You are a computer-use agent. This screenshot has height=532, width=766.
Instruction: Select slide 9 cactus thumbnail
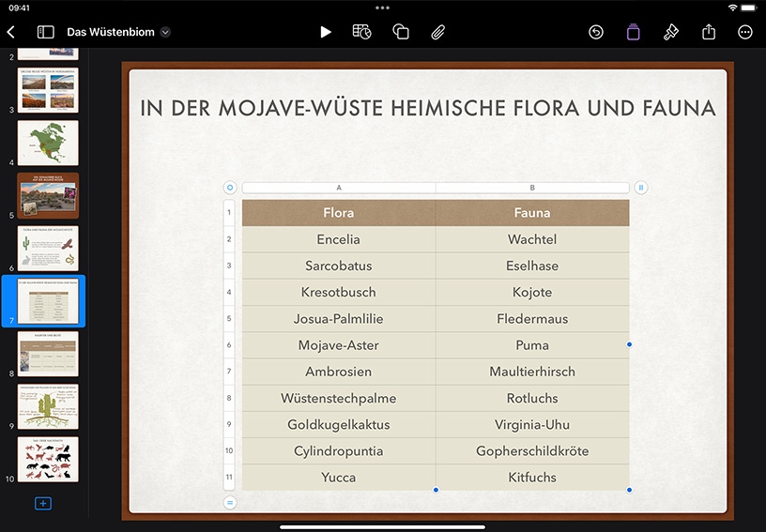tap(48, 406)
